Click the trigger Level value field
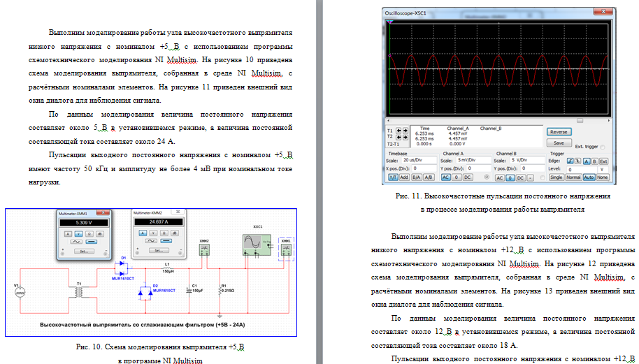Viewport: 639px width, 364px height. pos(582,170)
